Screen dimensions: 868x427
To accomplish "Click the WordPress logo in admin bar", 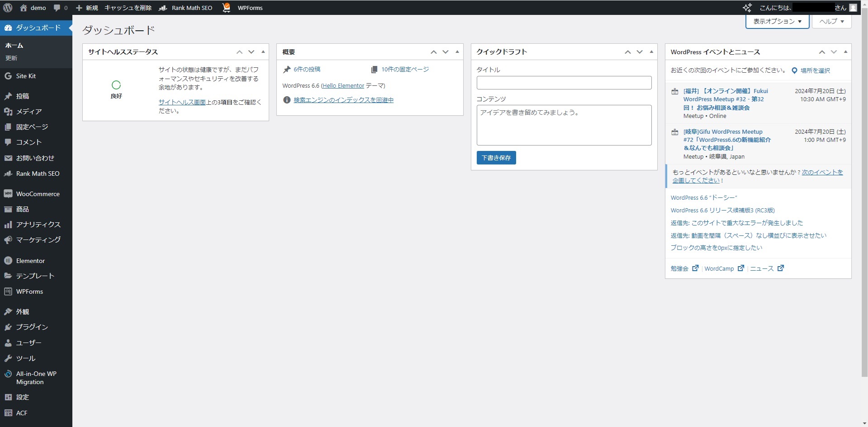I will (x=8, y=8).
